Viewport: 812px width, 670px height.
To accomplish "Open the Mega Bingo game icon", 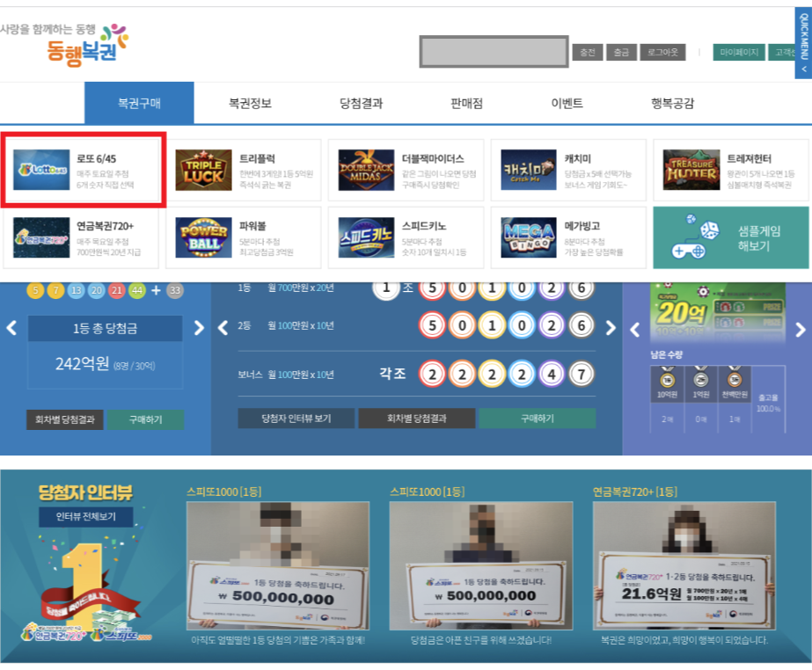I will (529, 237).
